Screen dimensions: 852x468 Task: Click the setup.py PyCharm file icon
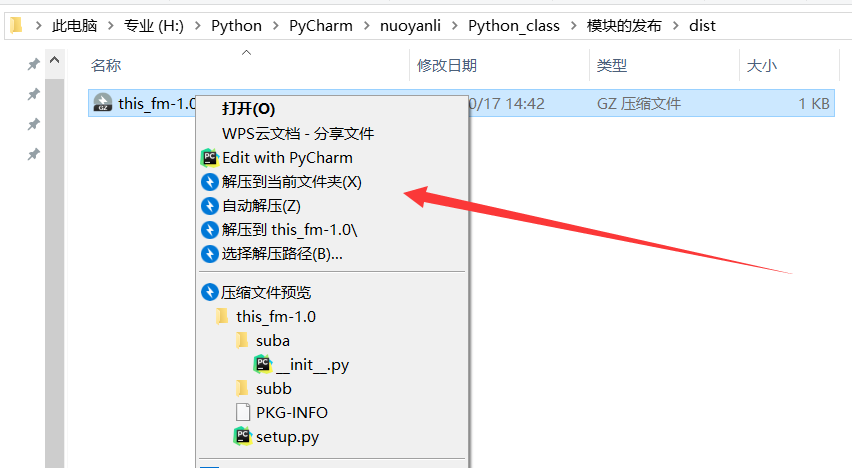coord(242,436)
